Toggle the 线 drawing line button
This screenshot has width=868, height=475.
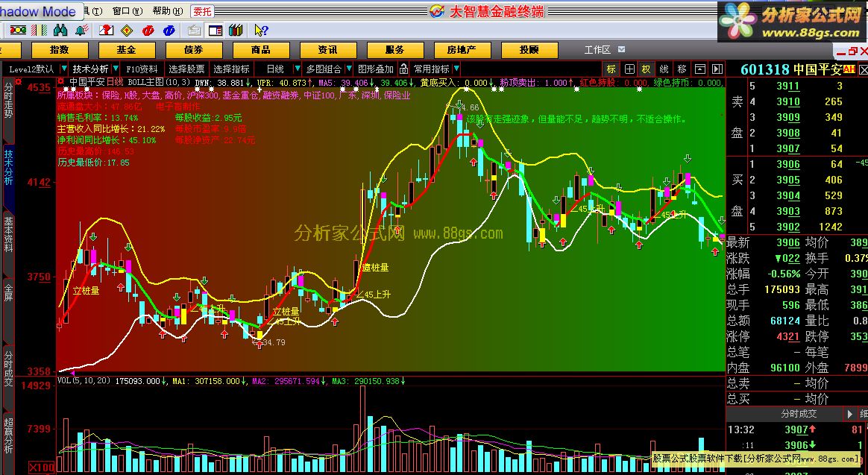[x=664, y=69]
